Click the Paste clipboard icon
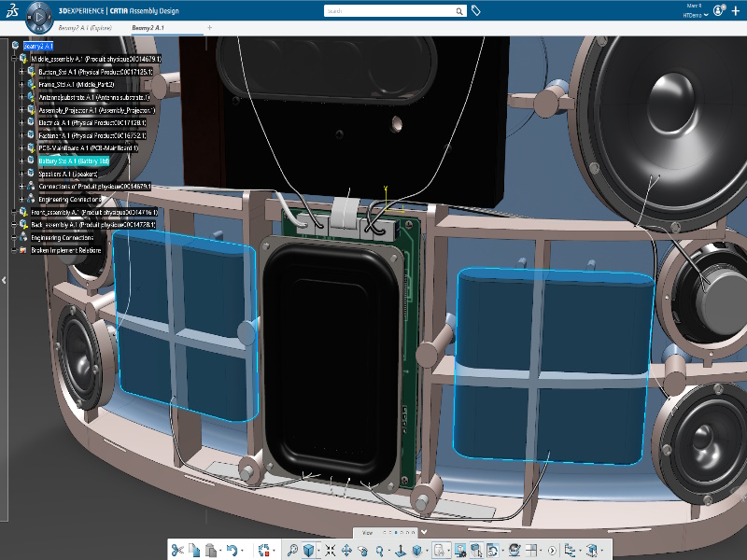Screen dimensions: 747x560 click(x=211, y=551)
